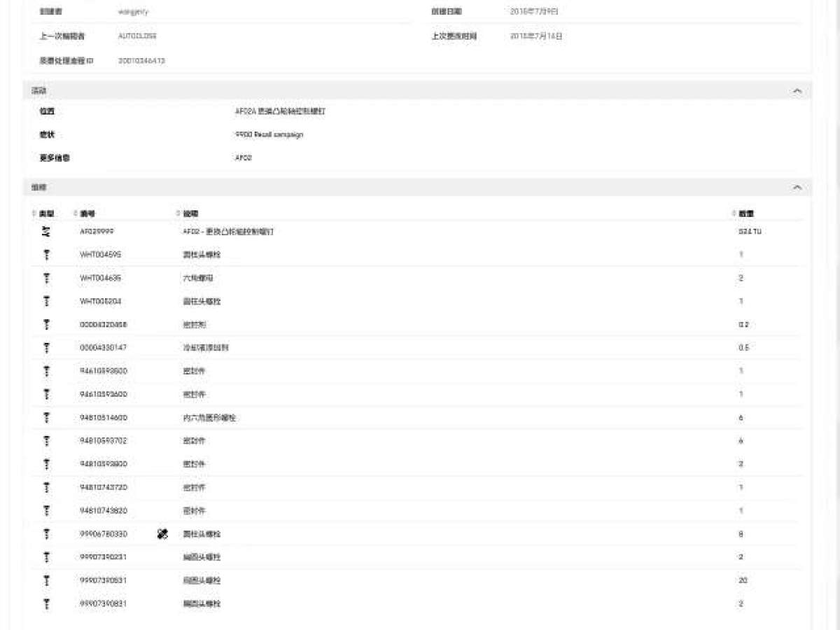Open part number WHT005204
The height and width of the screenshot is (630, 840).
101,301
